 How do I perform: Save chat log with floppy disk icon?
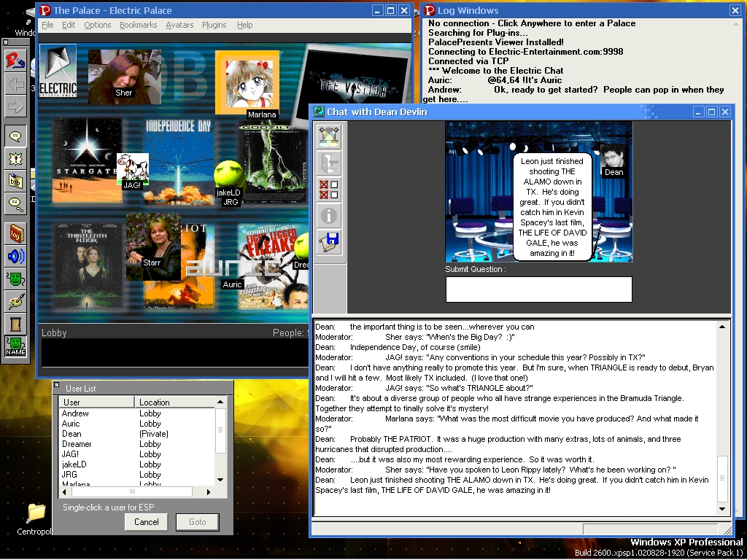[x=330, y=241]
